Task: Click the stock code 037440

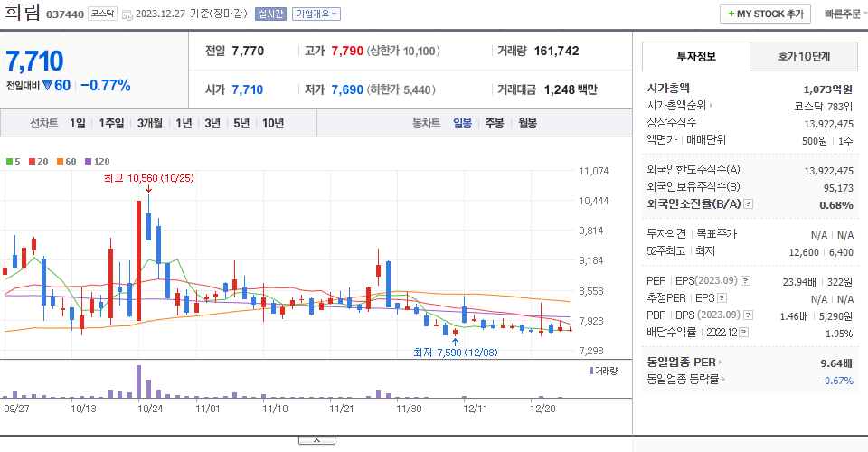Action: [x=65, y=14]
